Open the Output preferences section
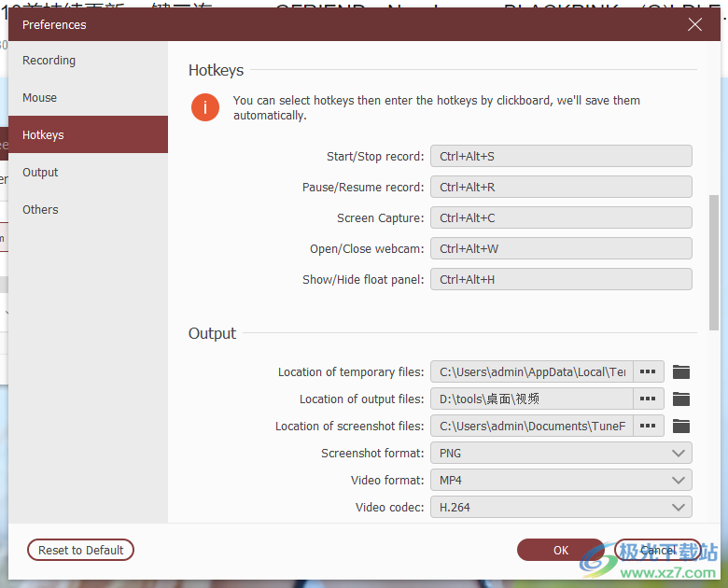This screenshot has width=728, height=588. tap(89, 173)
